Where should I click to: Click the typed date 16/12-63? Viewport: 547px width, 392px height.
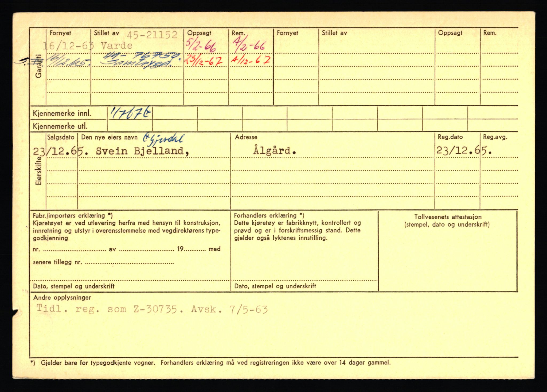[68, 46]
